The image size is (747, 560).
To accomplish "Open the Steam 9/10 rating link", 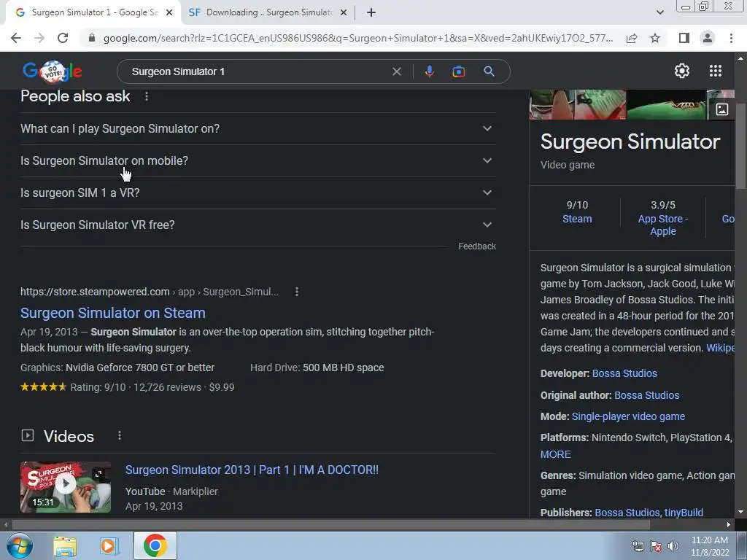I will coord(577,219).
